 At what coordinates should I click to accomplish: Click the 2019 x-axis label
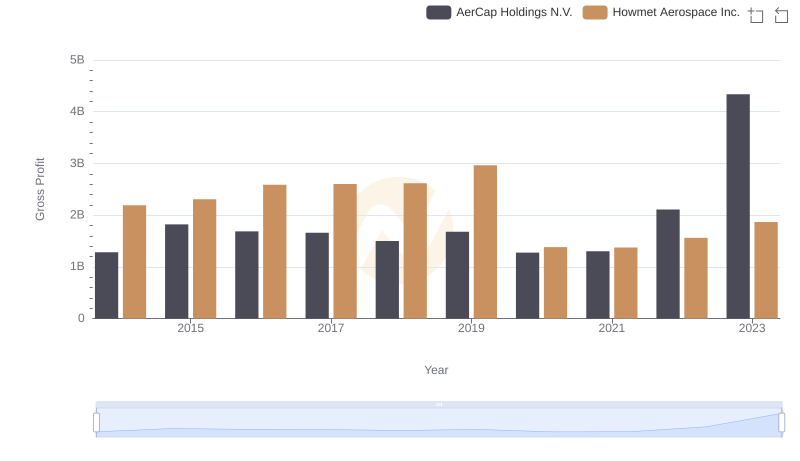[x=471, y=328]
